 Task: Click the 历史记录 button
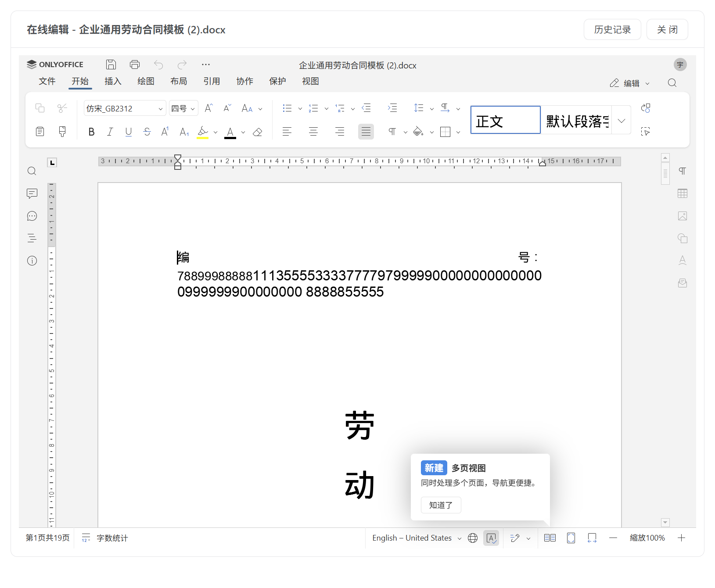click(x=612, y=29)
